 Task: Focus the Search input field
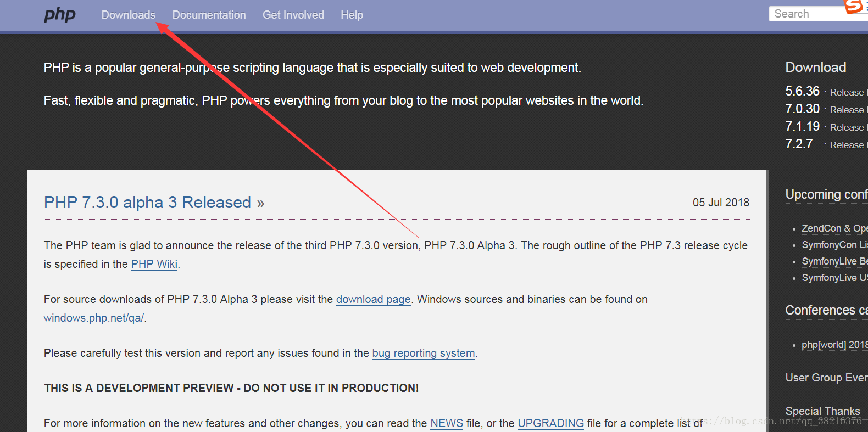(819, 14)
